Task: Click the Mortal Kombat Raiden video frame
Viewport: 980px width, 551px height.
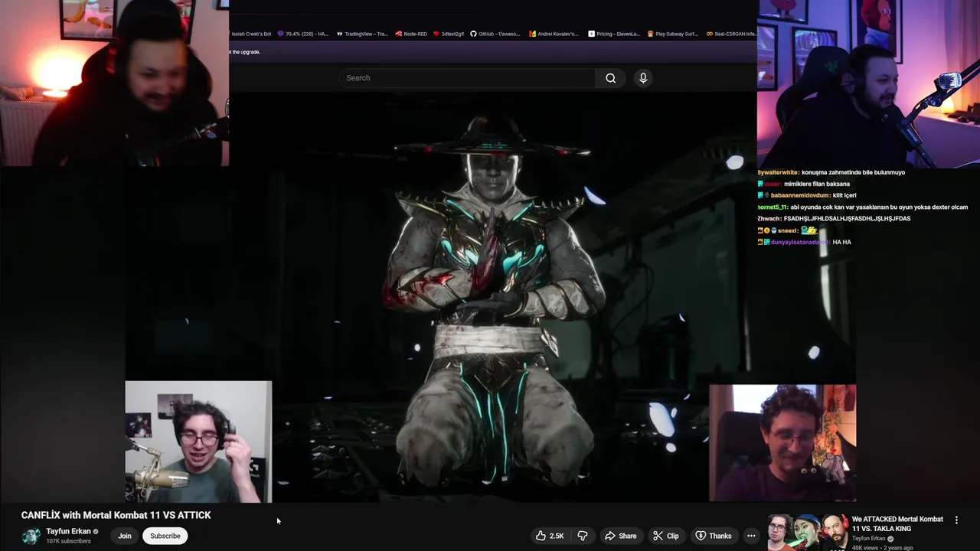Action: pos(490,298)
